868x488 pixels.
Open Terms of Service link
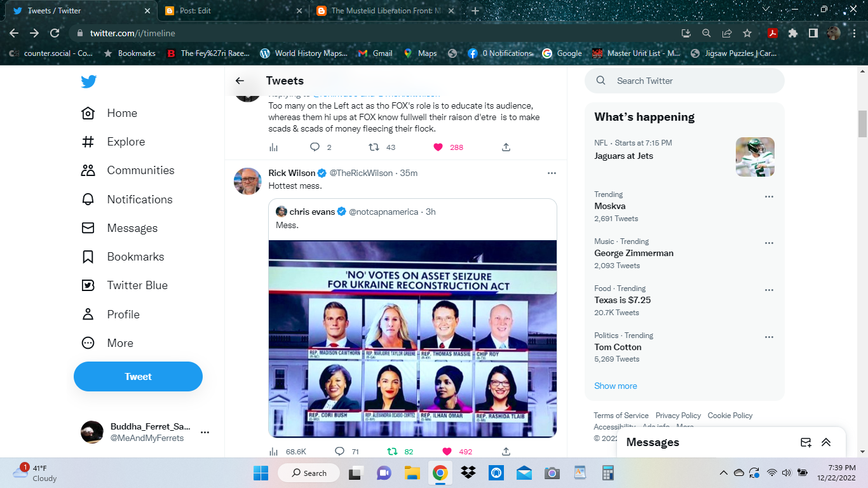(621, 416)
